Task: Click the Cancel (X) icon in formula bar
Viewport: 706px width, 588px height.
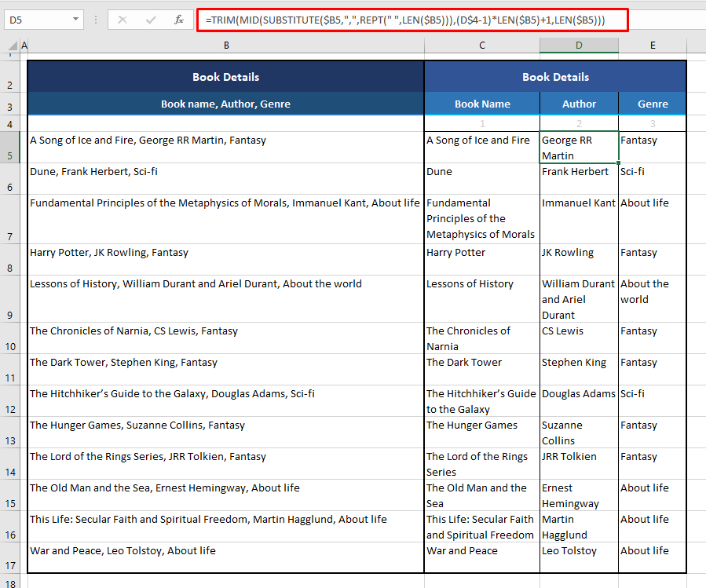Action: tap(123, 20)
